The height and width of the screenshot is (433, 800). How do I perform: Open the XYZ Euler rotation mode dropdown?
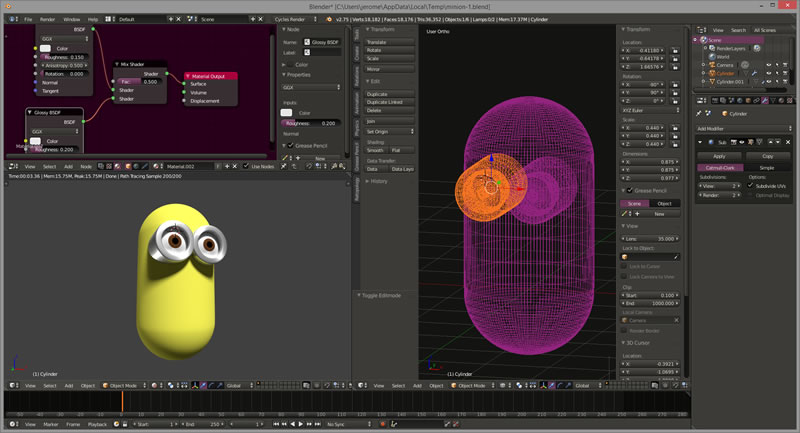pyautogui.click(x=651, y=110)
